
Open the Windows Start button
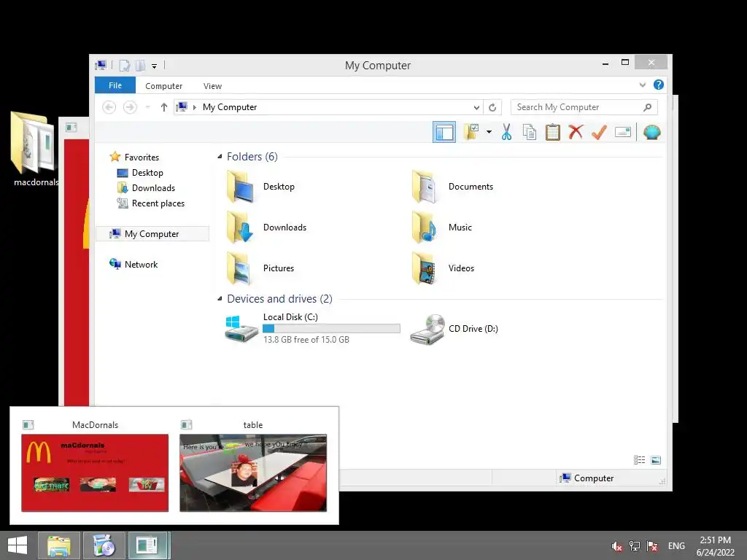18,545
